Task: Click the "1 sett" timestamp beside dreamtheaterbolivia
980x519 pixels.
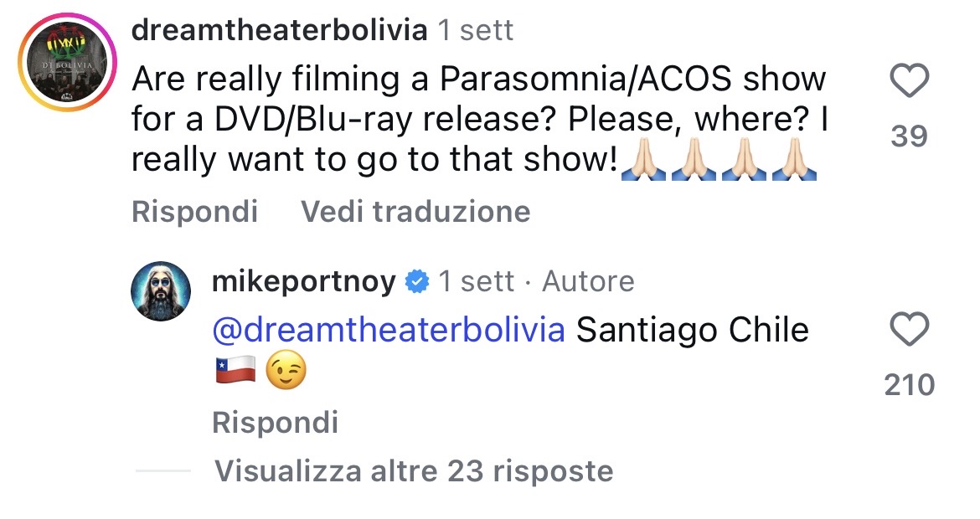Action: click(476, 31)
